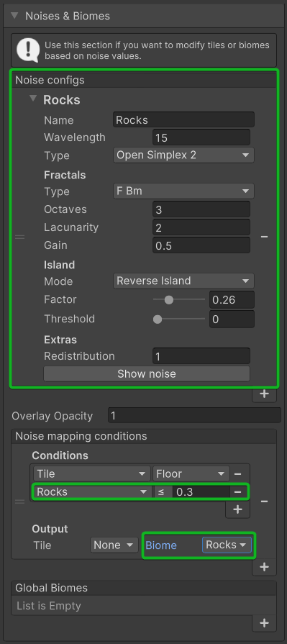Open the output Tile None dropdown

114,545
